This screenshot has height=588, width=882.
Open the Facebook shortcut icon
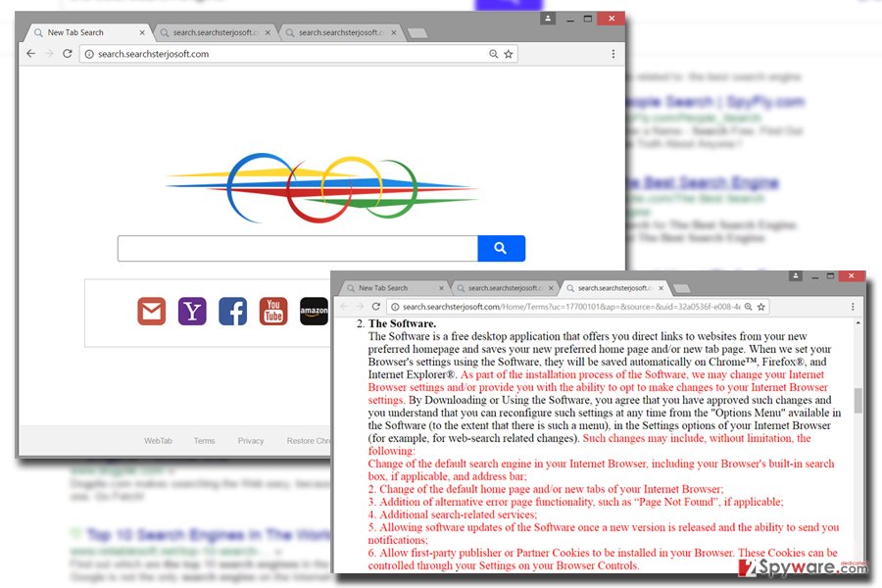click(x=233, y=312)
